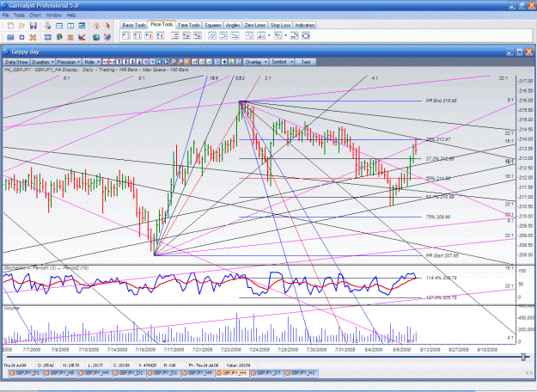Select the descending fan price tool
Screen dimensions: 537x392
click(278, 35)
